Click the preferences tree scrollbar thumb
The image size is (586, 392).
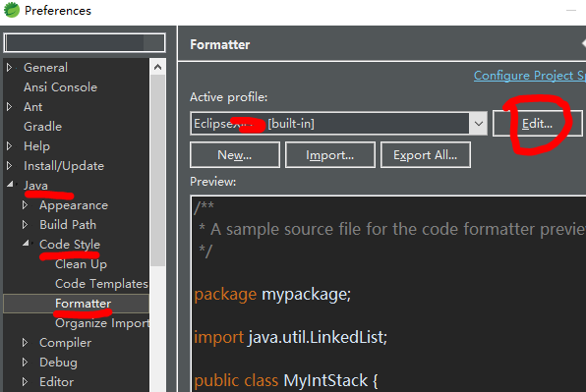(157, 170)
